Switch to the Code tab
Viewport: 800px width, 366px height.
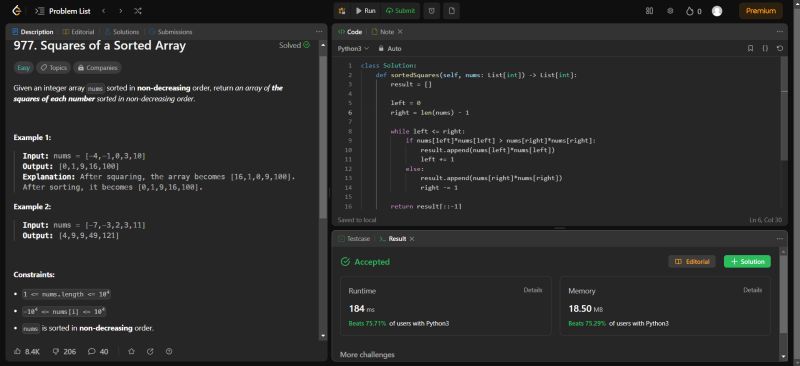click(350, 32)
